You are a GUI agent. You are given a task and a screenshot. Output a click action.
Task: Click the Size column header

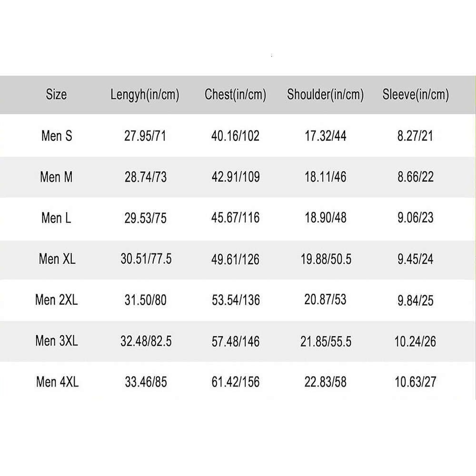(56, 94)
